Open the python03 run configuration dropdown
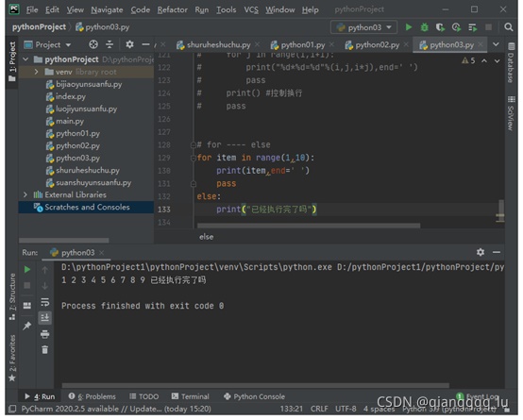Screen dimensions: 523x420 (x=363, y=27)
